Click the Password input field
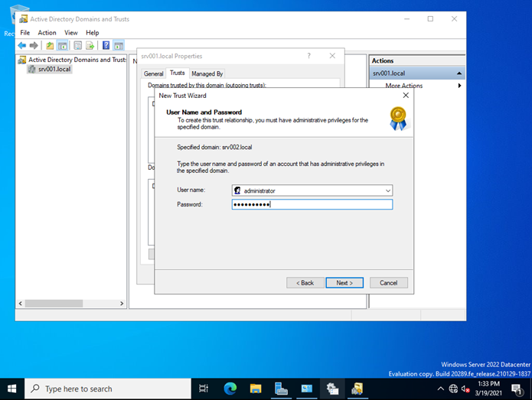This screenshot has width=532, height=400. [312, 204]
